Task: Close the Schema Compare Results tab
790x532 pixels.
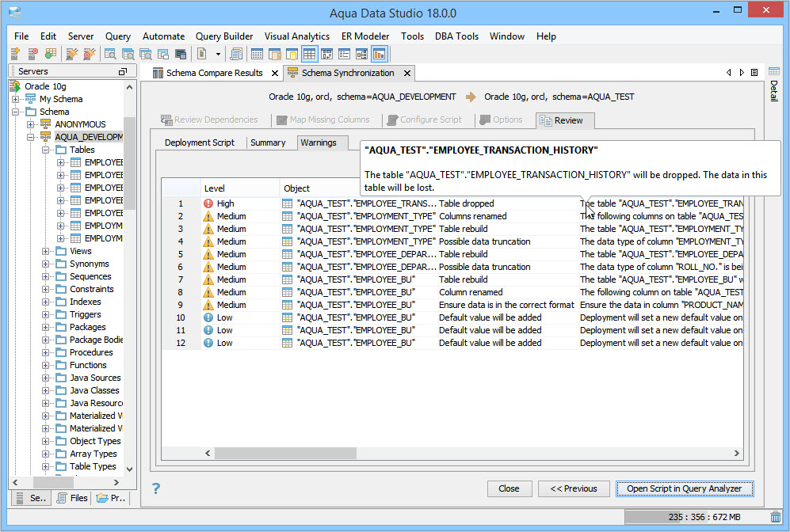Action: click(275, 74)
